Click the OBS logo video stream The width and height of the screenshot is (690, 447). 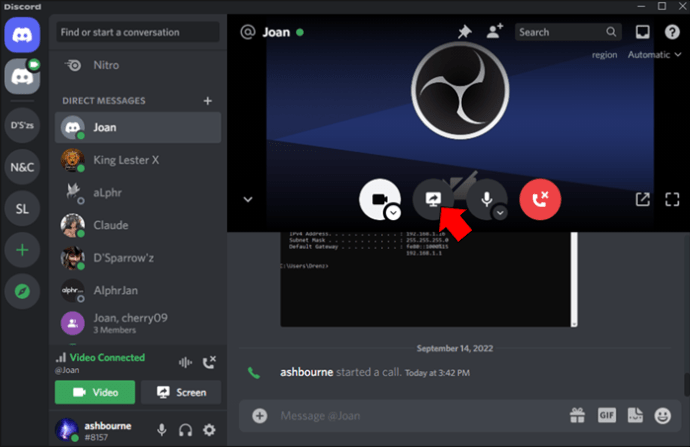pyautogui.click(x=460, y=90)
